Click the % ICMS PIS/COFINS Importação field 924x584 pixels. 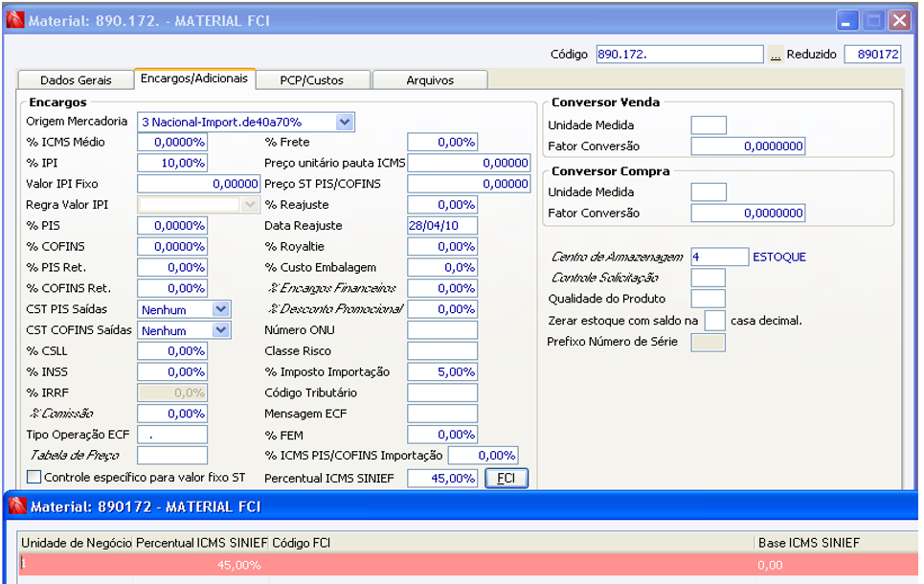[484, 456]
